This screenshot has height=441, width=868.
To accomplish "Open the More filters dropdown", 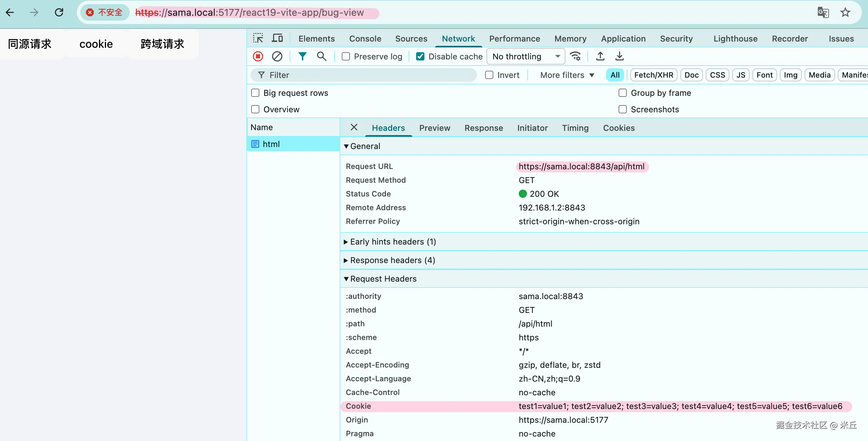I will 567,75.
